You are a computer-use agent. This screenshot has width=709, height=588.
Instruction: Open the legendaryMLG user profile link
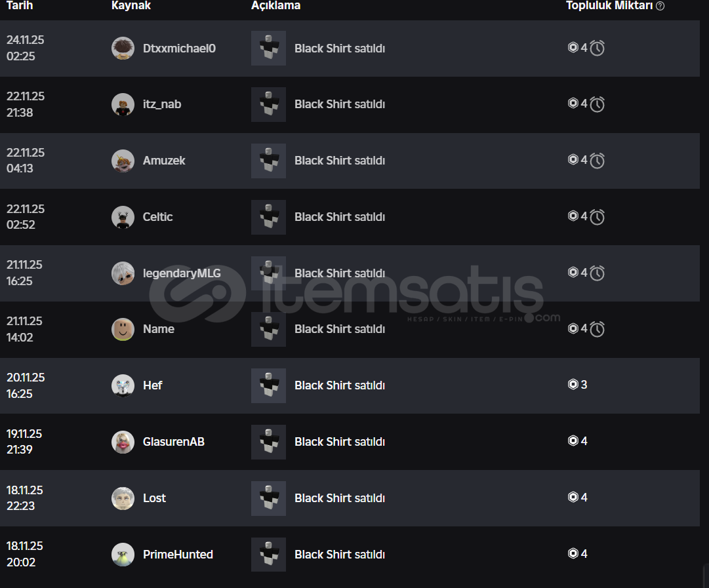coord(182,273)
